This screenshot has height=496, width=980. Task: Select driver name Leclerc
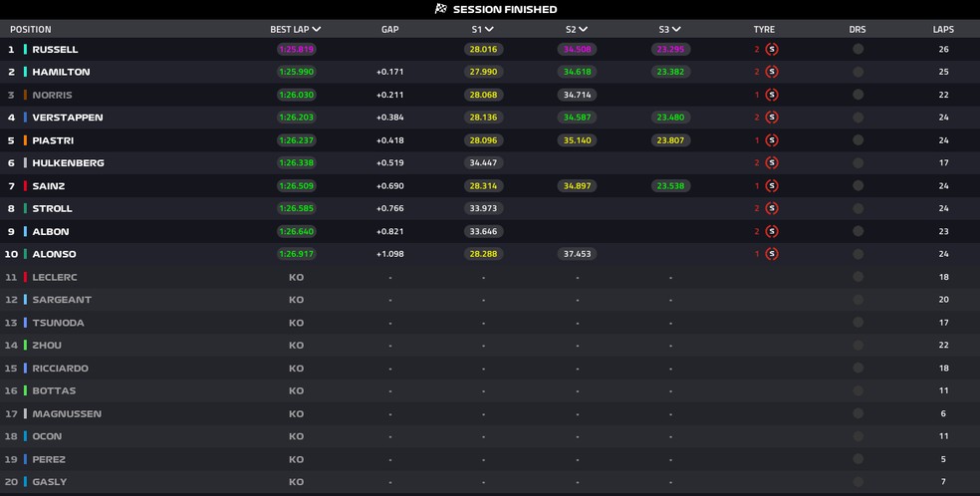click(55, 277)
